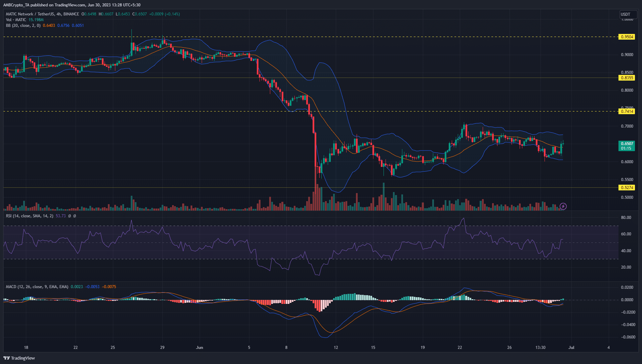Click the BB basis value 0.6403

coord(49,26)
